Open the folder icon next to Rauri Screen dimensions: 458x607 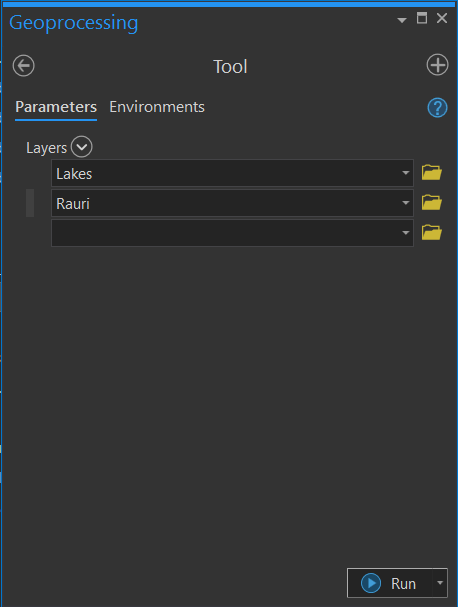tap(432, 202)
